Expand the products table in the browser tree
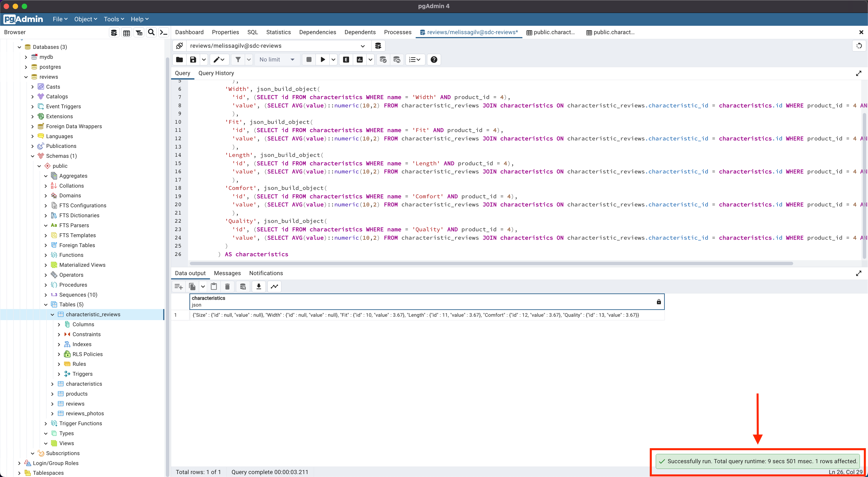The image size is (868, 477). point(53,393)
